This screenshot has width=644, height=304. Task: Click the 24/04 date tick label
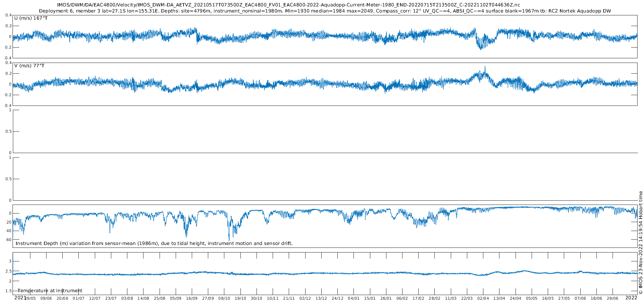click(516, 298)
